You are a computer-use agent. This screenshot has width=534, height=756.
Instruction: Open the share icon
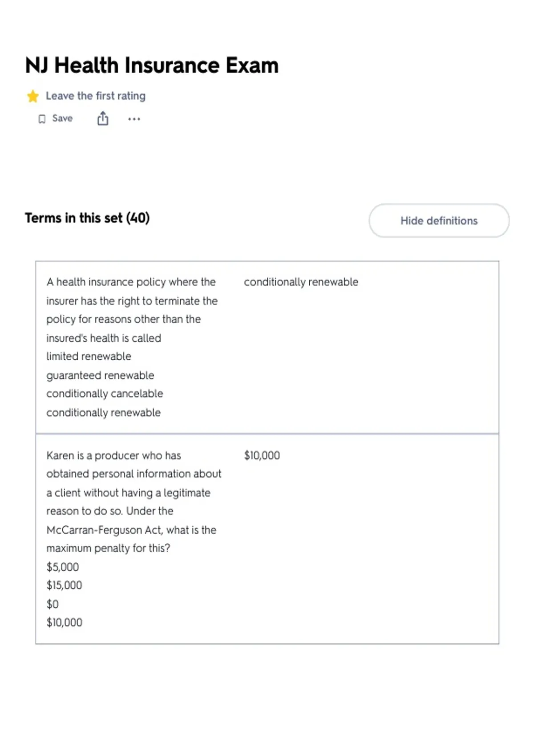point(103,119)
